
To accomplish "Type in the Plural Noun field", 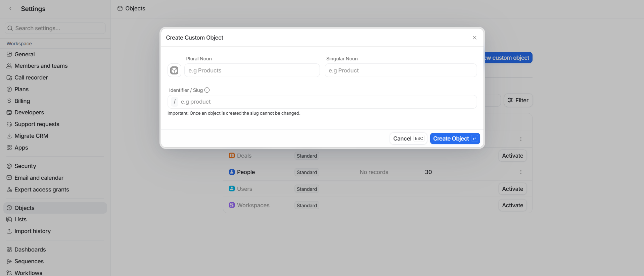I will pos(252,70).
